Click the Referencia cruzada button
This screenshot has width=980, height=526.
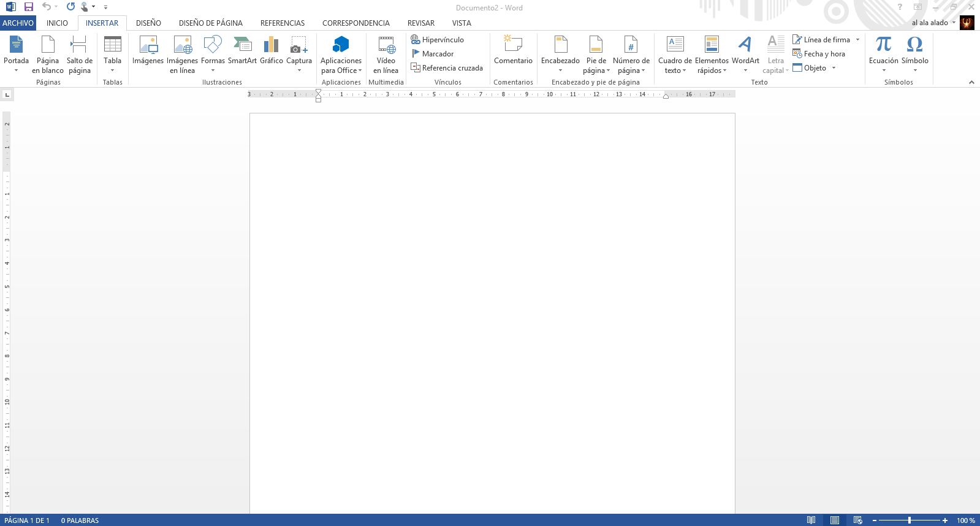coord(447,68)
